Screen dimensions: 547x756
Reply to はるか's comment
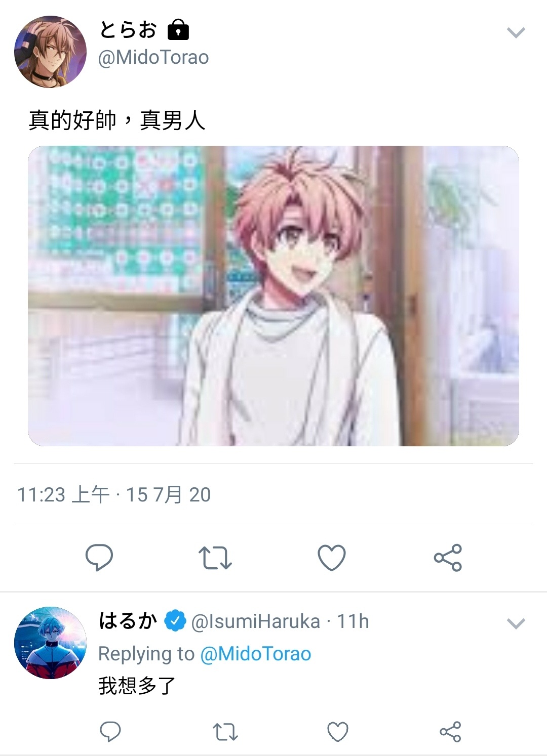point(110,732)
